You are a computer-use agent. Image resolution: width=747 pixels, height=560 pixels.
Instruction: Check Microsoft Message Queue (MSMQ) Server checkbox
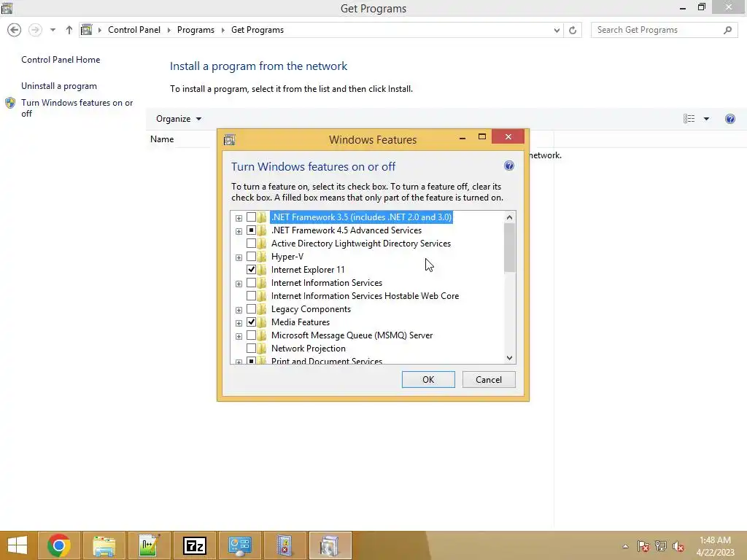(251, 335)
